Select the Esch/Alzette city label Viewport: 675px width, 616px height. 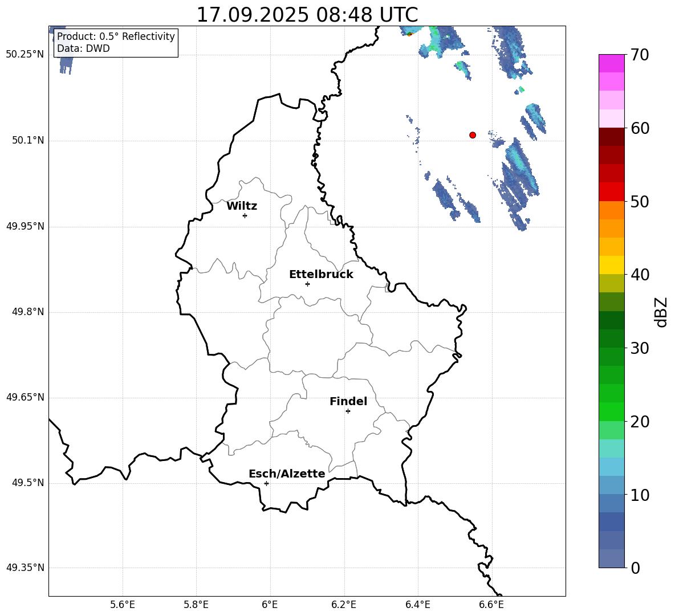(287, 474)
